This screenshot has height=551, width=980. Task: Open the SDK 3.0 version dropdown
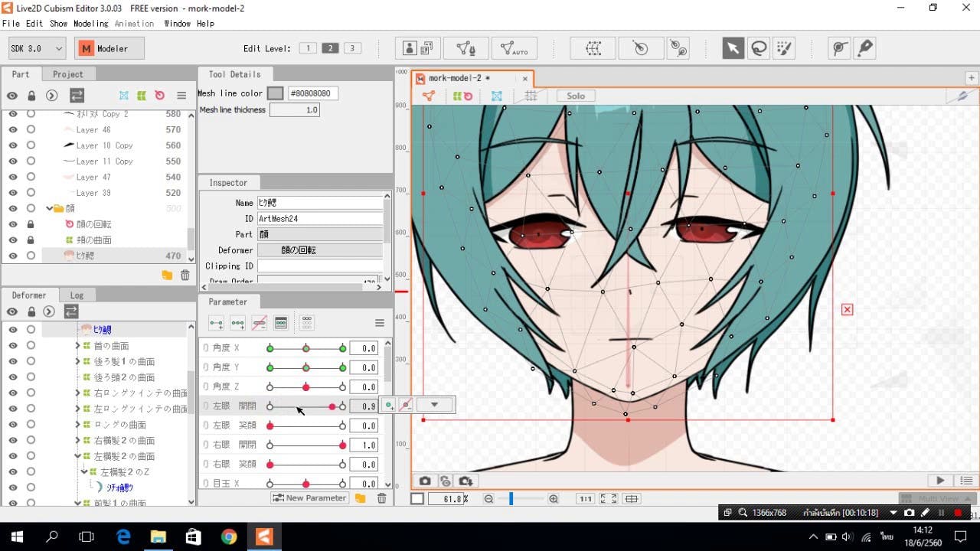38,48
